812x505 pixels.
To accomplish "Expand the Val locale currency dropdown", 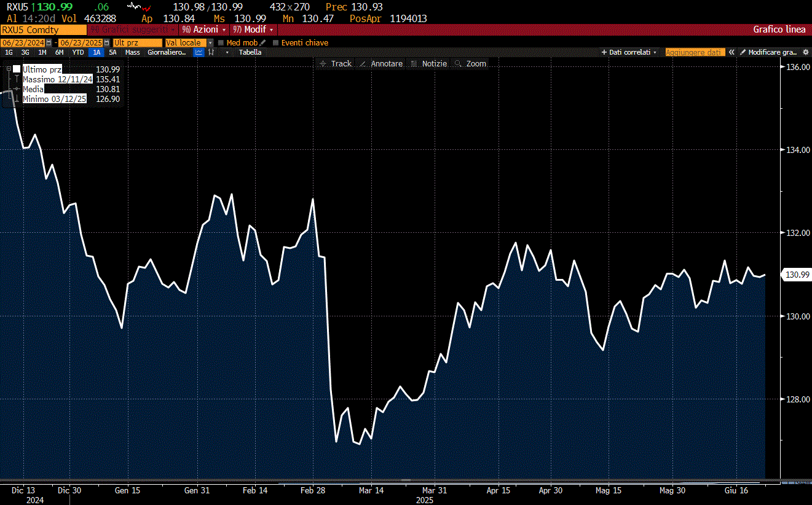I will point(210,43).
